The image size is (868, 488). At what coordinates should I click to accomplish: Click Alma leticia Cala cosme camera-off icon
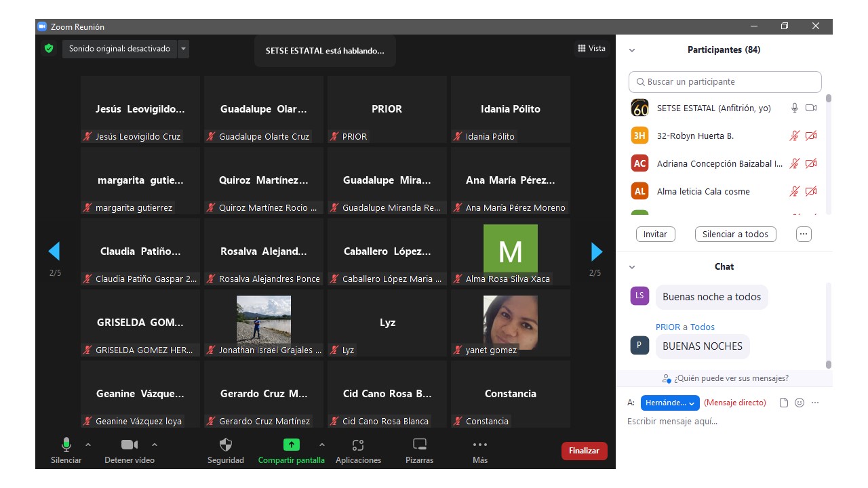(811, 191)
